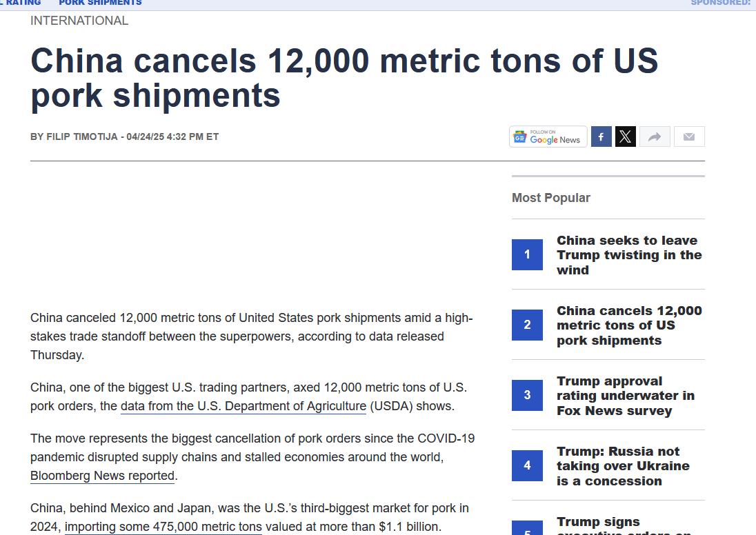Share article on X
The image size is (756, 535).
click(x=626, y=137)
